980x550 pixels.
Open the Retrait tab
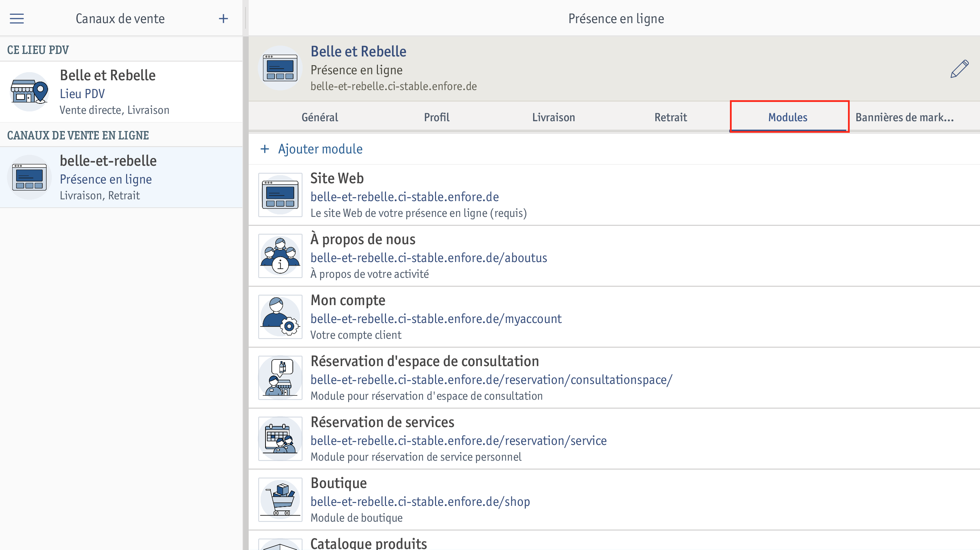[x=671, y=117]
